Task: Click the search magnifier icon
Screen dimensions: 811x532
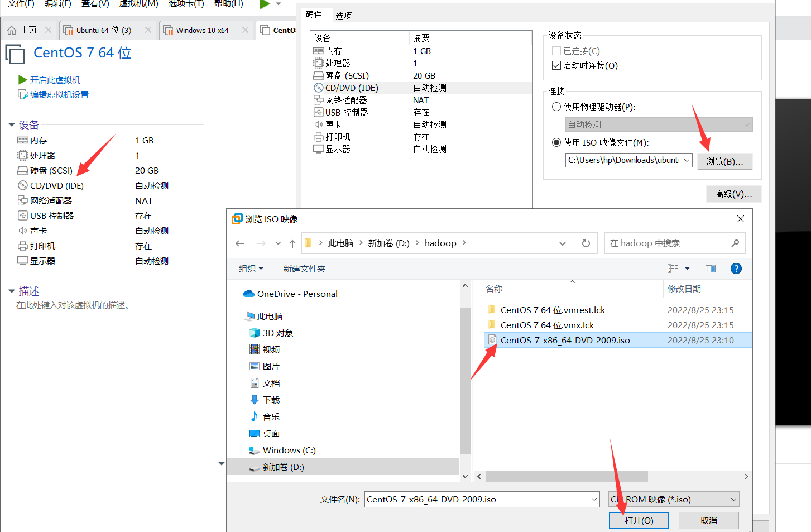Action: coord(735,243)
